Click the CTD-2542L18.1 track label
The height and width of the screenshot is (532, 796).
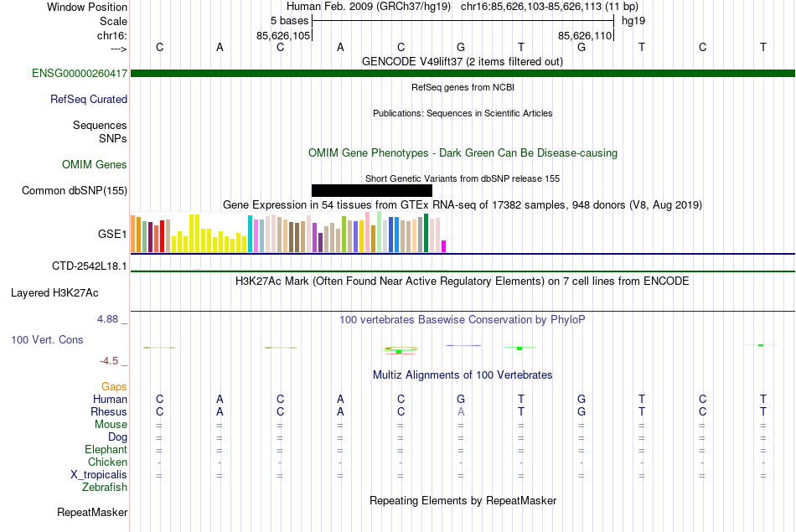pyautogui.click(x=90, y=266)
